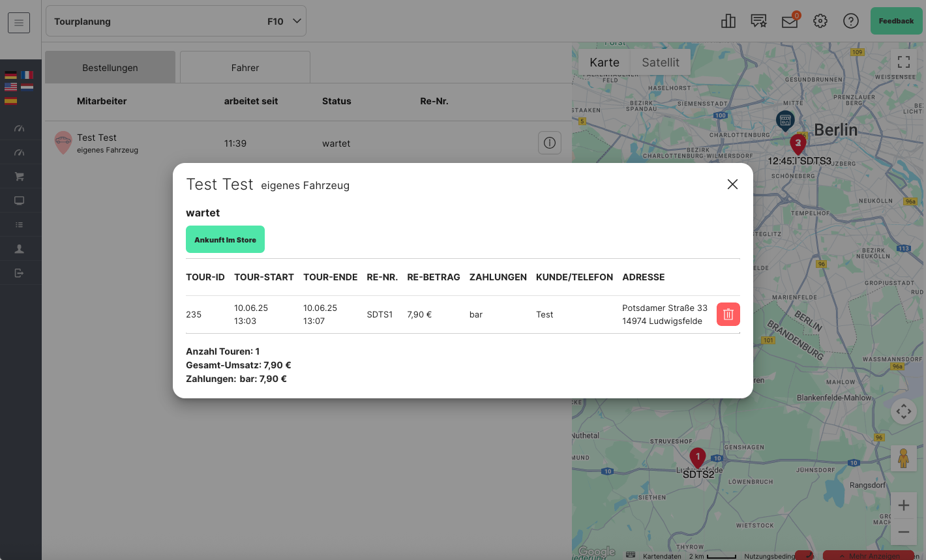Show driver info for Test Test
Screen dimensions: 926x560
(549, 143)
